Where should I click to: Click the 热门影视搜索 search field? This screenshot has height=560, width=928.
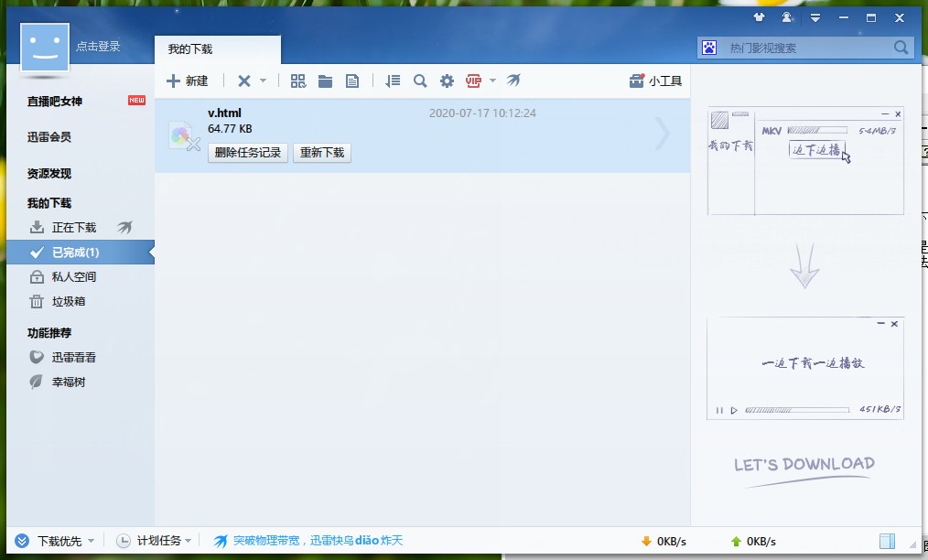coord(805,48)
